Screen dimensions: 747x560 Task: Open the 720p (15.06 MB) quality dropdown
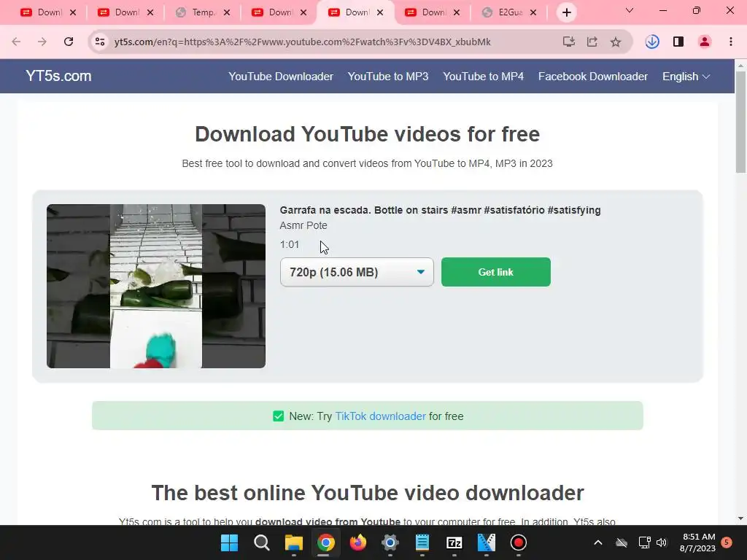coord(357,272)
